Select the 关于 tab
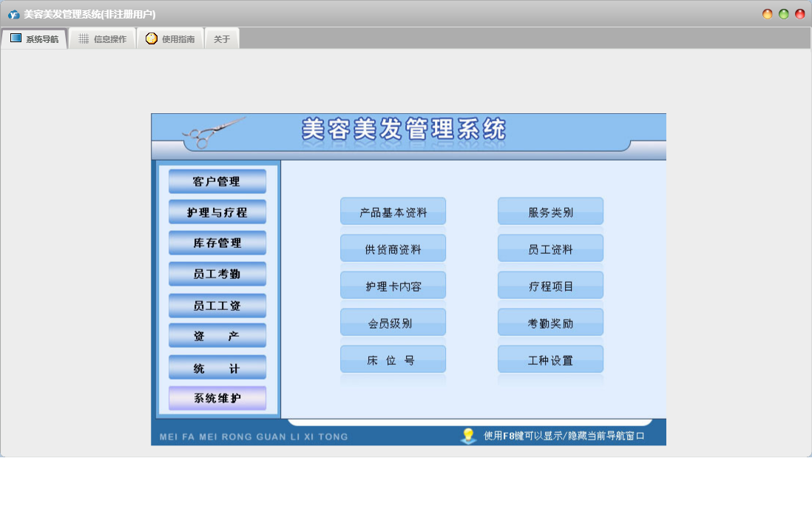Viewport: 812px width, 532px height. [222, 39]
